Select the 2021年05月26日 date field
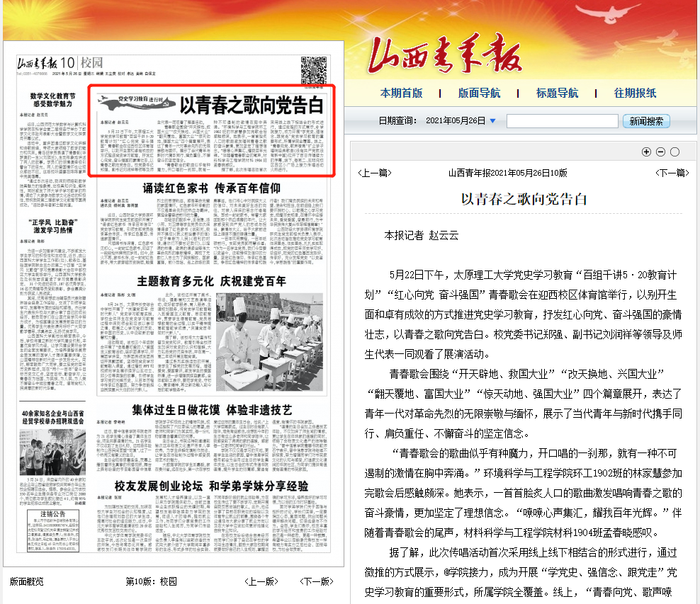 pyautogui.click(x=456, y=121)
